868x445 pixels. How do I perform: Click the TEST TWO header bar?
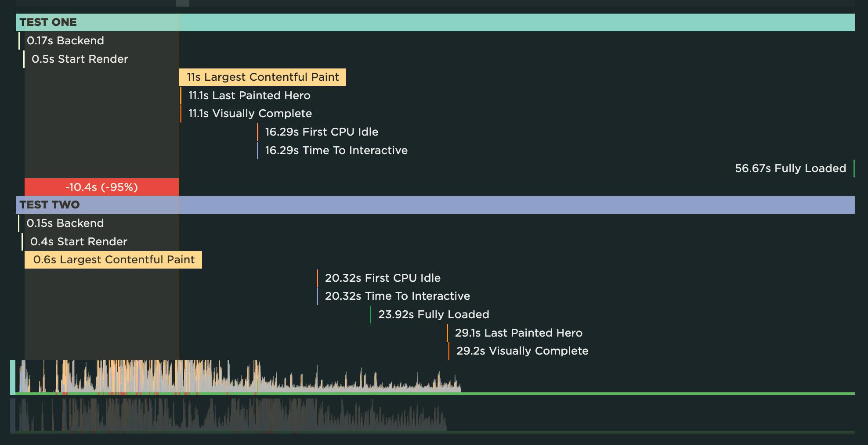tap(435, 205)
